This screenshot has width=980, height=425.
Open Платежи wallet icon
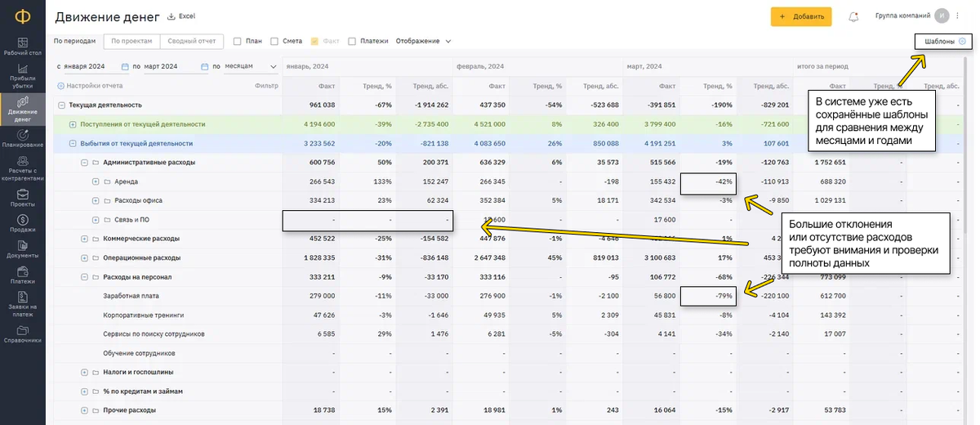[x=22, y=270]
